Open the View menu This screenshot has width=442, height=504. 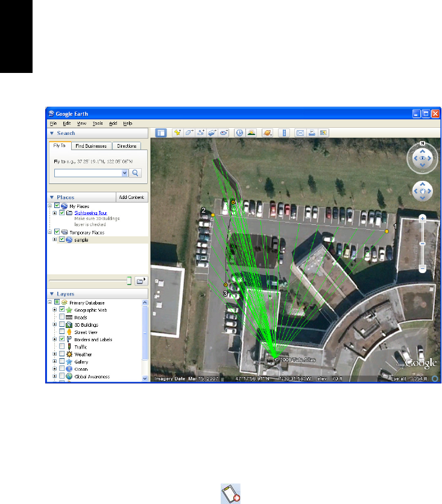81,124
